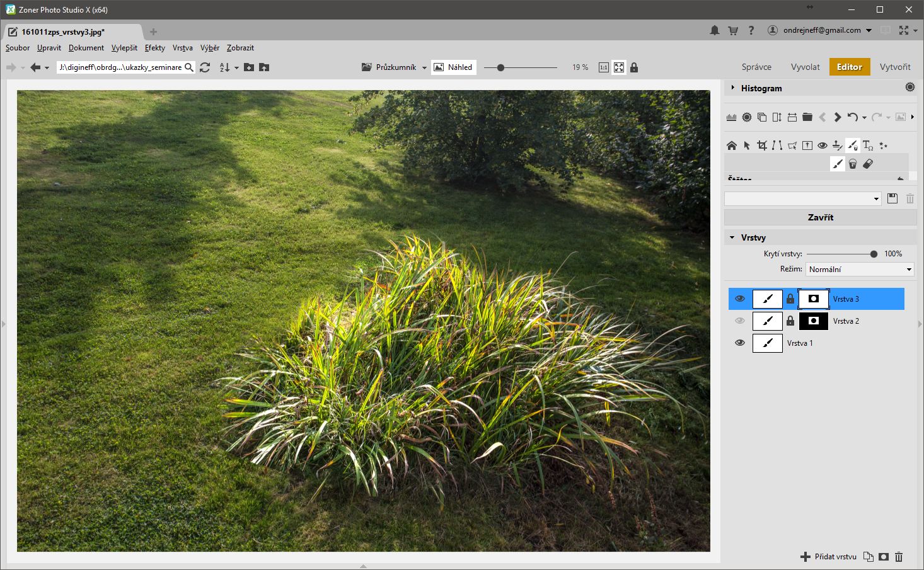The height and width of the screenshot is (570, 924).
Task: Click the Zavřít button
Action: tap(820, 217)
